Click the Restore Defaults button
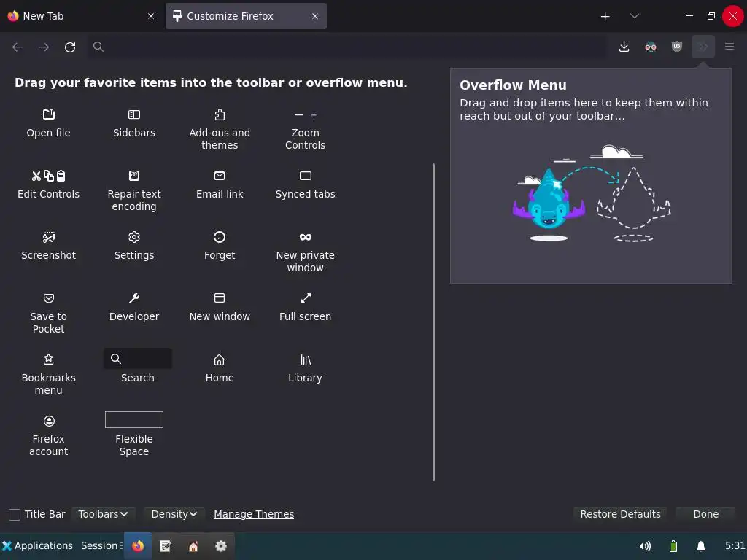This screenshot has height=560, width=747. [x=620, y=514]
